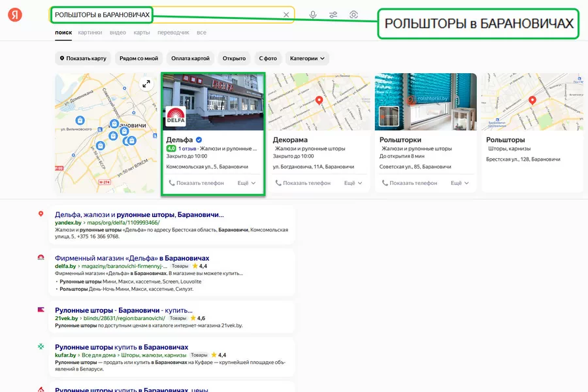Click the phone icon in the Декорама card
588x392 pixels.
point(278,183)
